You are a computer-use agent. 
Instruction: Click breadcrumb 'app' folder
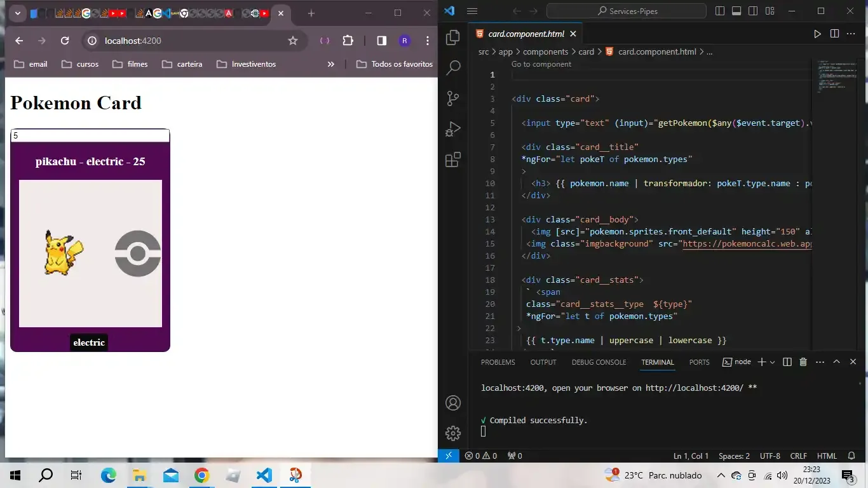point(506,52)
